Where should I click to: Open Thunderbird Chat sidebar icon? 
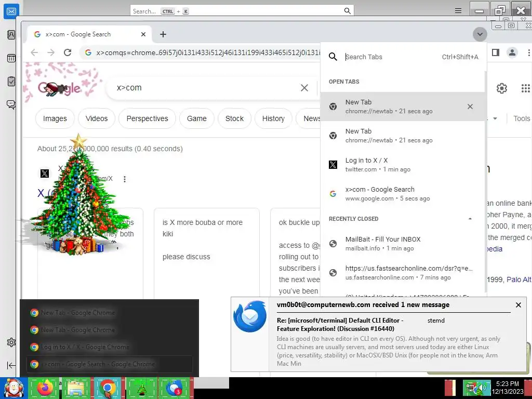tap(11, 104)
